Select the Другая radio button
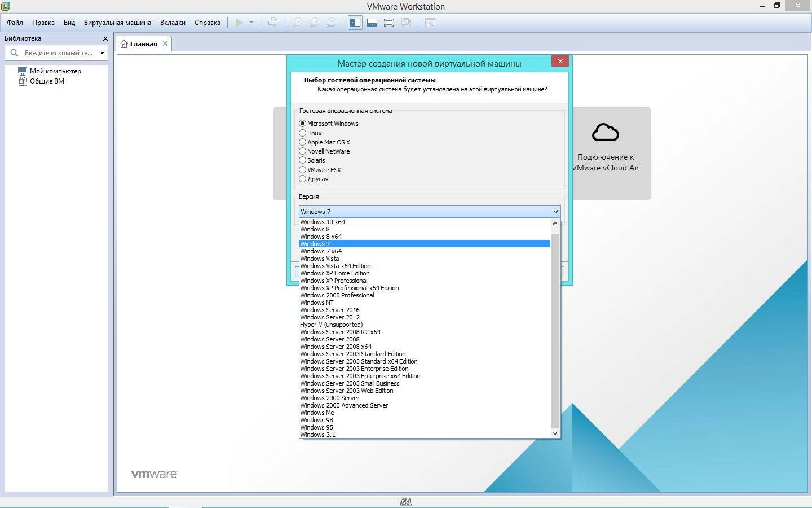This screenshot has width=812, height=508. pos(303,179)
